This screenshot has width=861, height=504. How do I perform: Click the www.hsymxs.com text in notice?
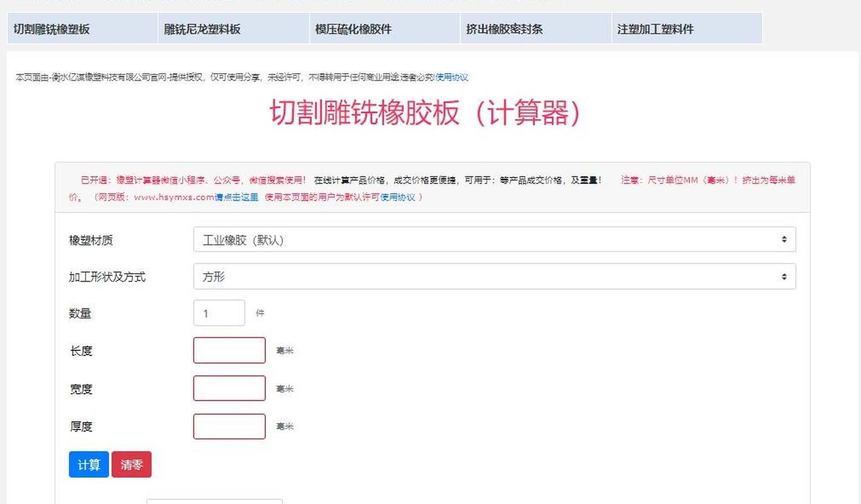(175, 197)
